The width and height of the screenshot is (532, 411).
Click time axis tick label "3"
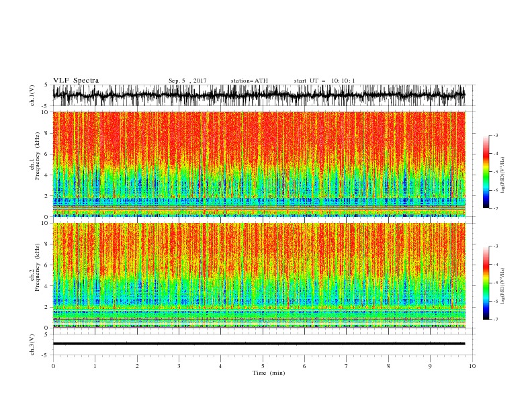[179, 366]
